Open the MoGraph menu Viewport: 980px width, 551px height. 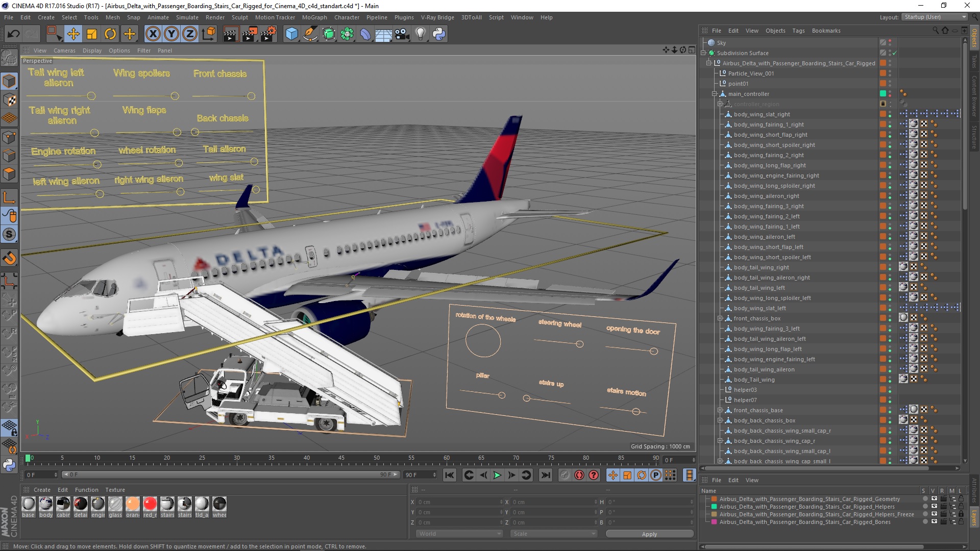[314, 17]
